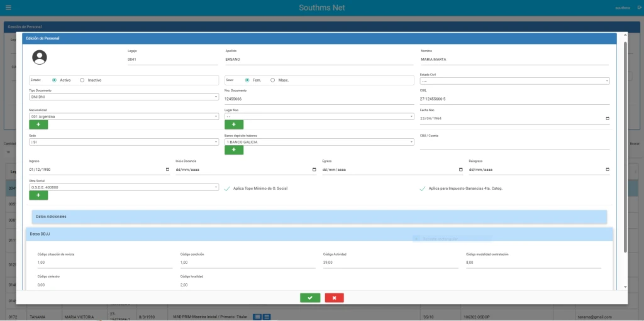Click Código siniestro field
Viewport: 644px width, 321px height.
tap(105, 285)
